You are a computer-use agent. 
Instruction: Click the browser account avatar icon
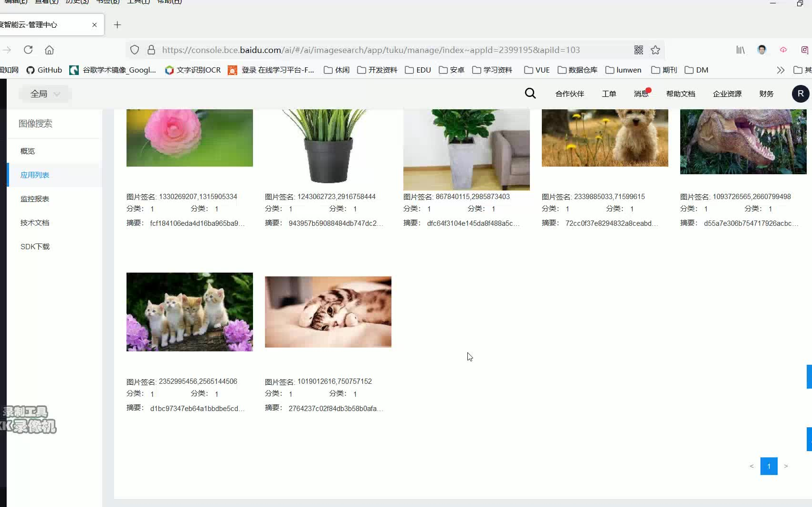[762, 50]
